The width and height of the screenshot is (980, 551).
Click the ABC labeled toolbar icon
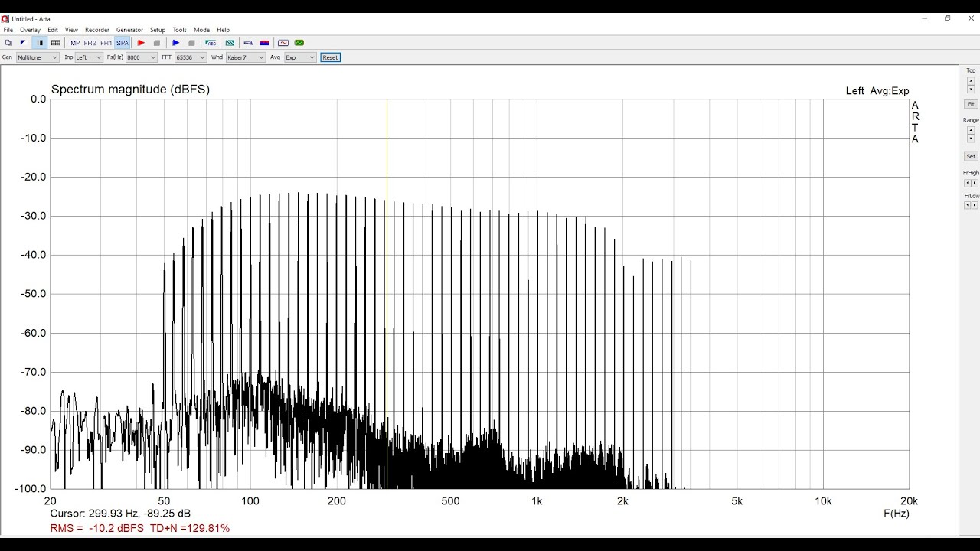point(211,43)
